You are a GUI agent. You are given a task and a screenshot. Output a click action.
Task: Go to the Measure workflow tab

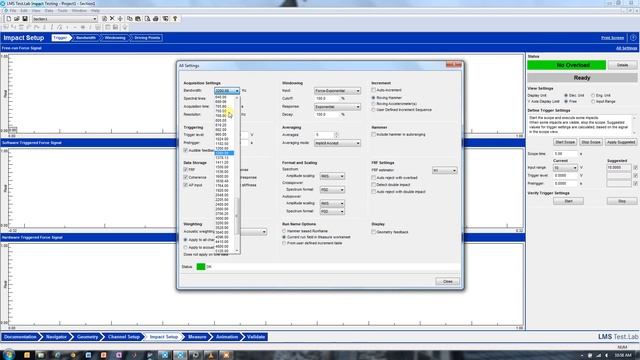tap(197, 337)
